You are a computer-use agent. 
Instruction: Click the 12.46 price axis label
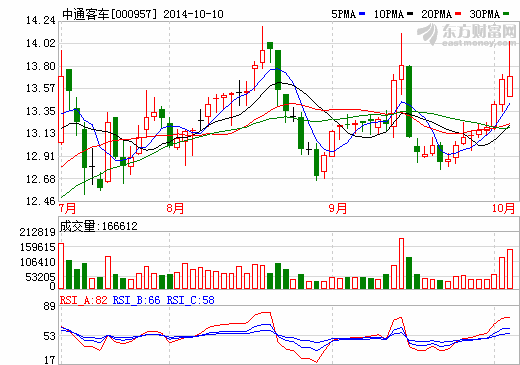(41, 201)
